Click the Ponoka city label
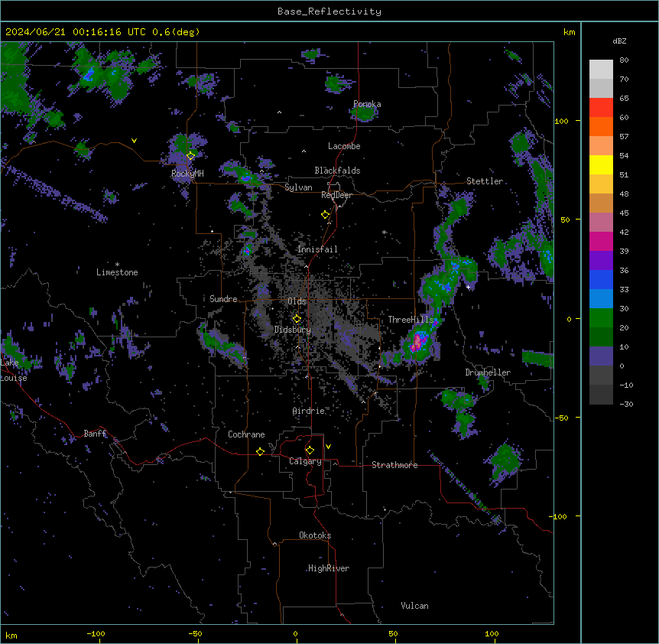This screenshot has height=644, width=659. 367,104
